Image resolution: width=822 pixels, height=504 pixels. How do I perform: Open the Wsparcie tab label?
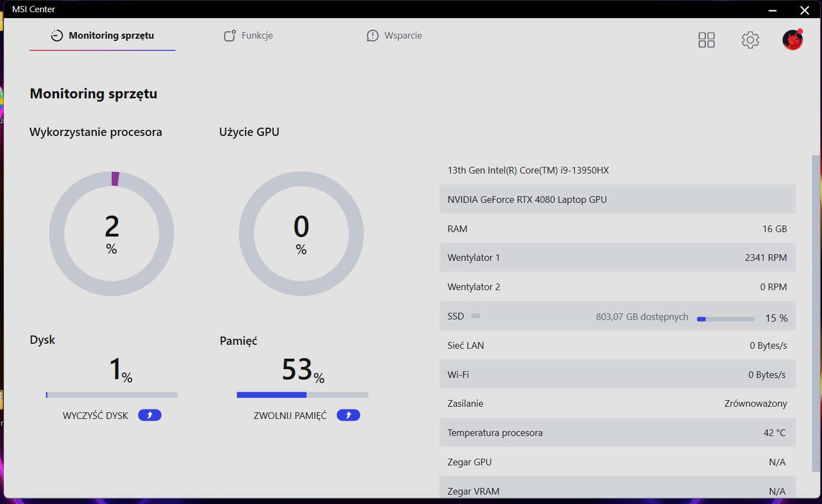click(403, 36)
